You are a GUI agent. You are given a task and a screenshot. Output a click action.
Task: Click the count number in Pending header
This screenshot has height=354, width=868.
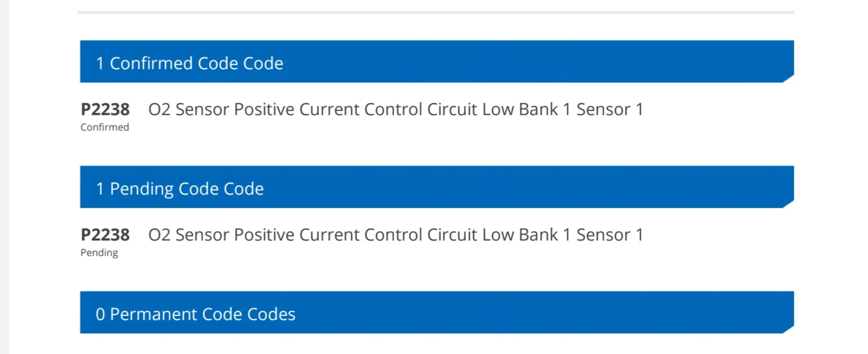point(100,189)
